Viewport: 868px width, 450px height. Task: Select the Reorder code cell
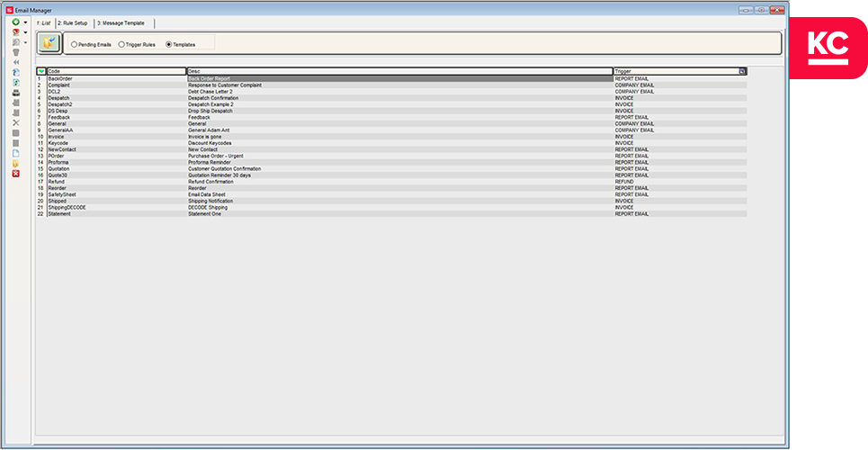pyautogui.click(x=58, y=188)
